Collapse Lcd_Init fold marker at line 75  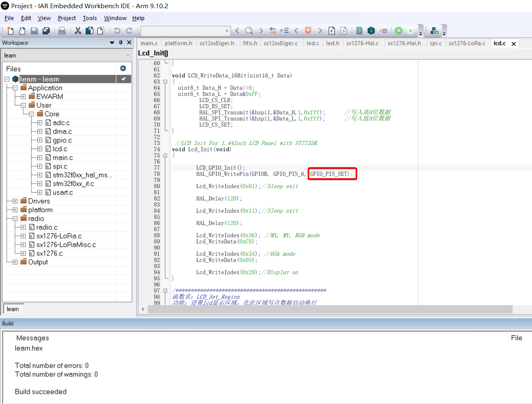coord(165,155)
